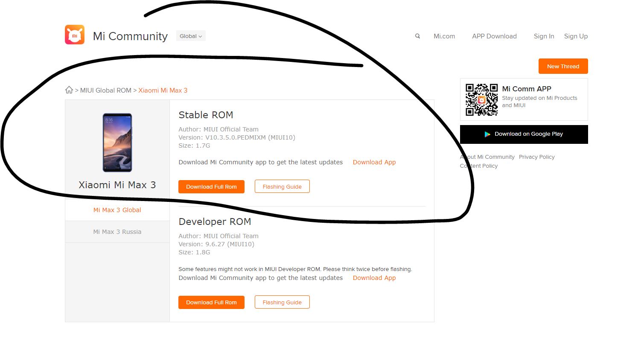The image size is (644, 341).
Task: Click the search magnifier icon
Action: tap(417, 36)
